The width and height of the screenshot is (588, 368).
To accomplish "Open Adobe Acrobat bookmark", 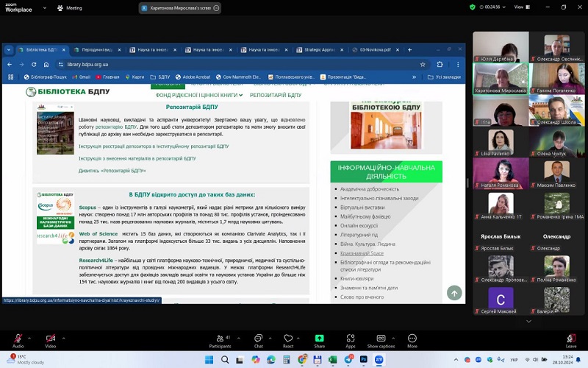I will click(x=193, y=77).
